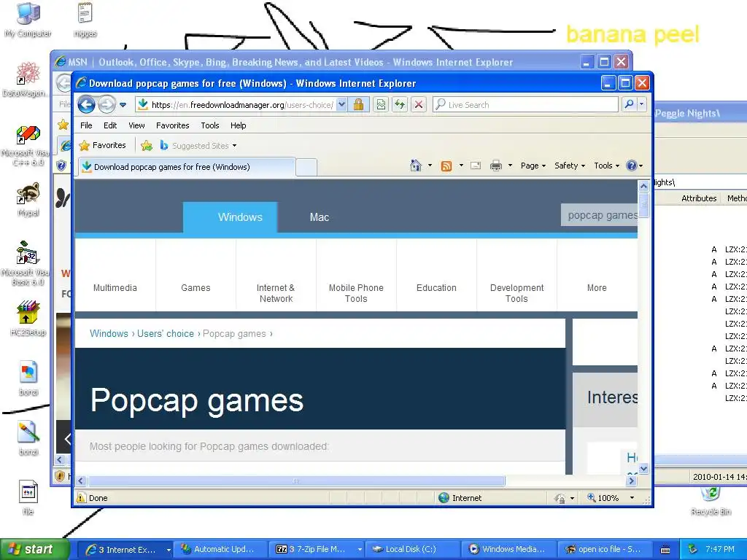Screen dimensions: 747x560
Task: Click the search magnifier button
Action: [629, 104]
